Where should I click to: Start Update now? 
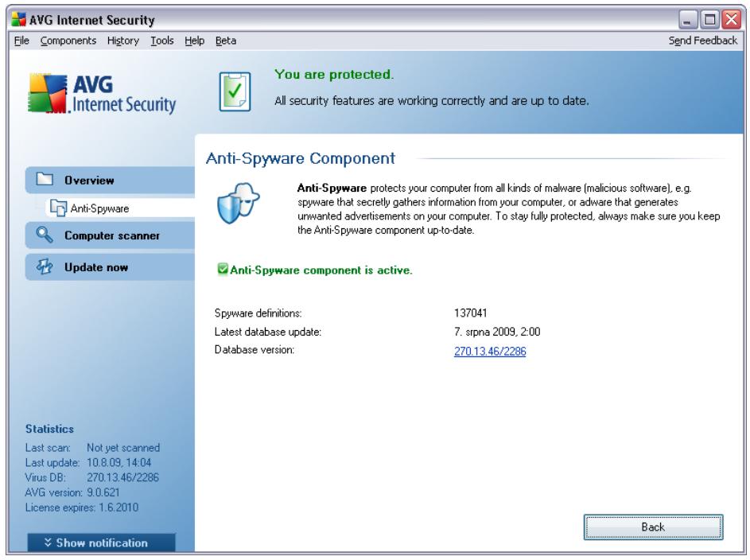pyautogui.click(x=110, y=266)
